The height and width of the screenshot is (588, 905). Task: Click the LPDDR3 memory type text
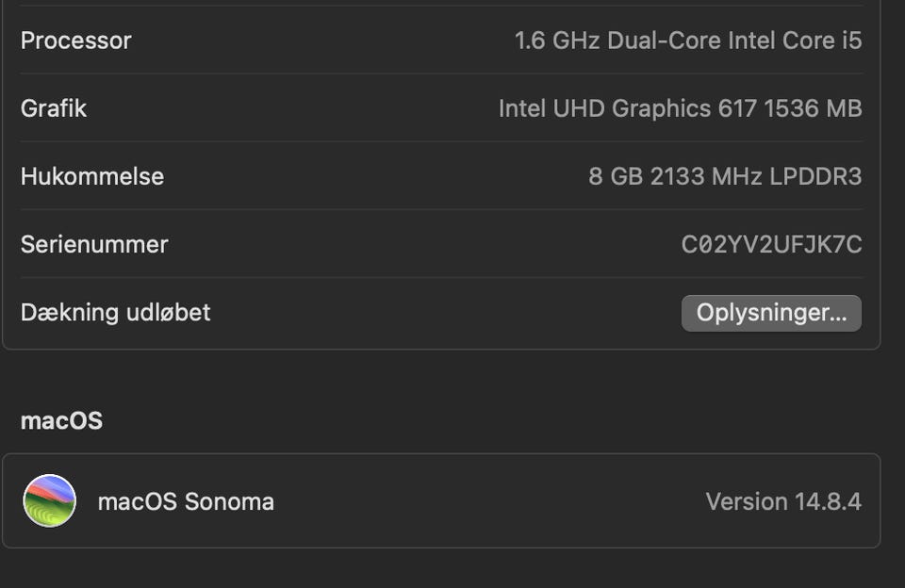815,176
